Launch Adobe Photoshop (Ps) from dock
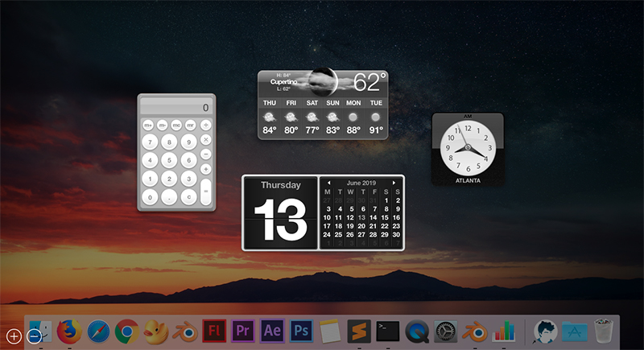 click(301, 331)
